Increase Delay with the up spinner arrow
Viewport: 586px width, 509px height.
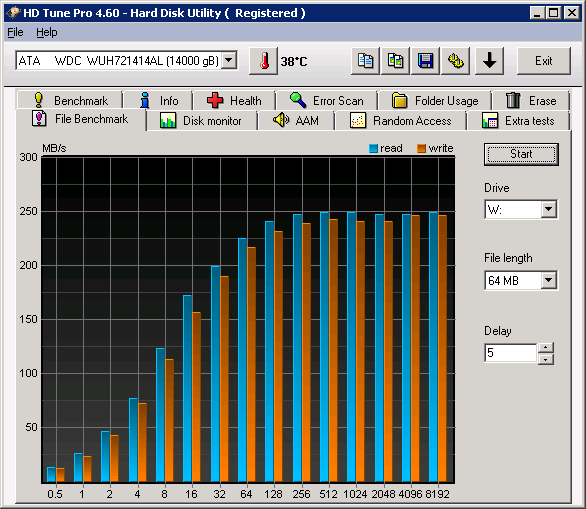pyautogui.click(x=546, y=348)
